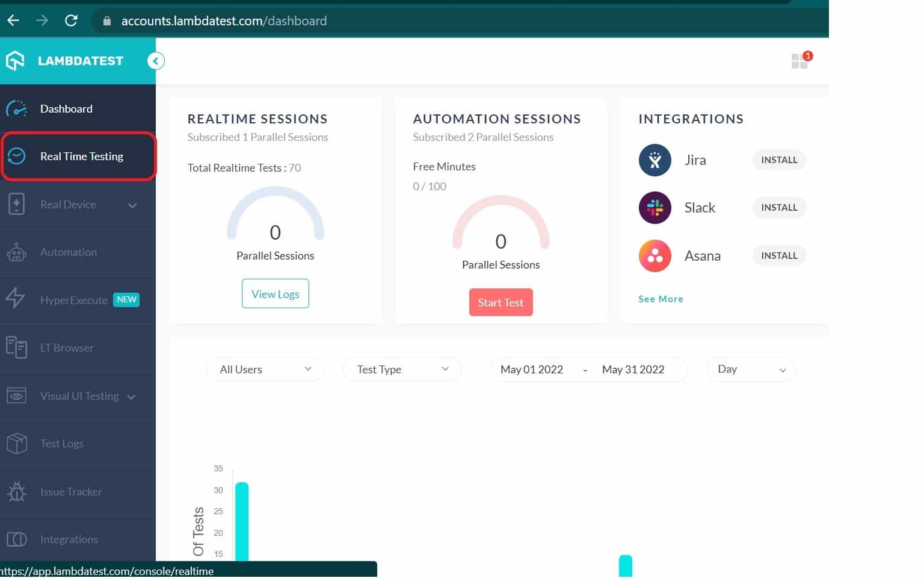Viewport: 924px width, 578px height.
Task: Open the Test Logs box icon
Action: tap(16, 443)
